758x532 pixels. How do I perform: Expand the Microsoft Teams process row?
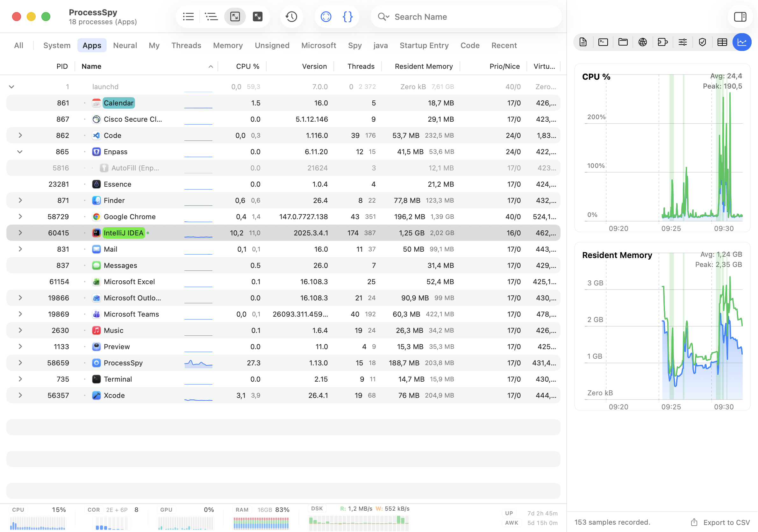20,314
